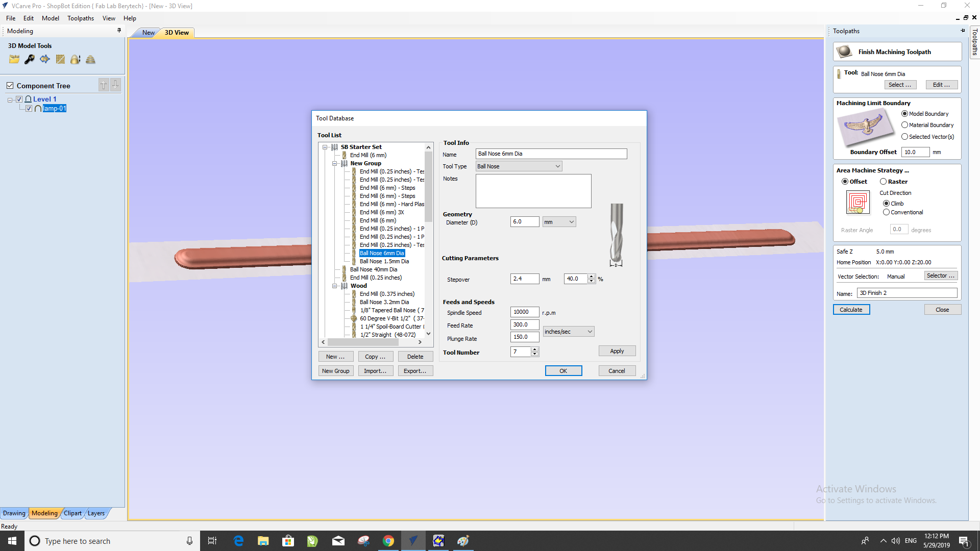Move component down with the down arrow
The width and height of the screenshot is (980, 551).
tap(116, 85)
